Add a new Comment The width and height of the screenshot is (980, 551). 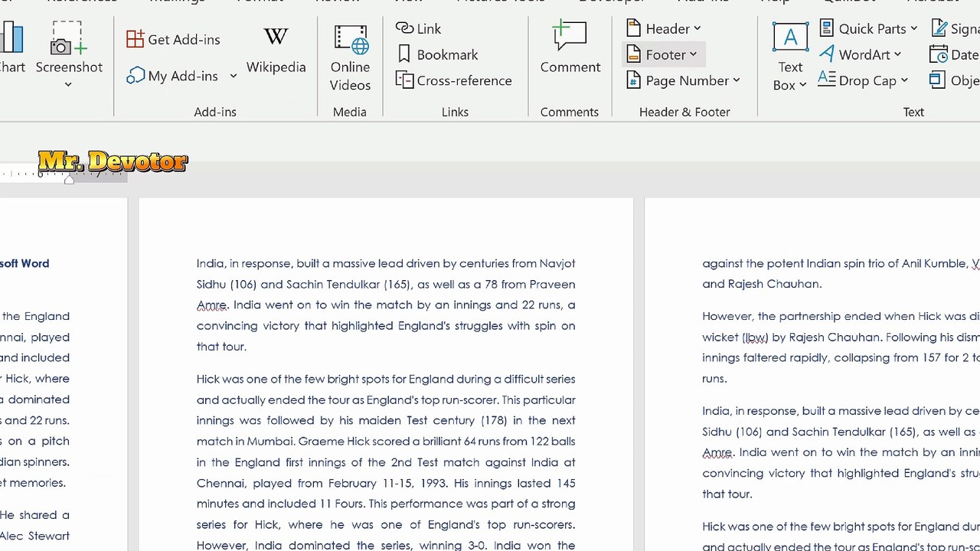[570, 47]
